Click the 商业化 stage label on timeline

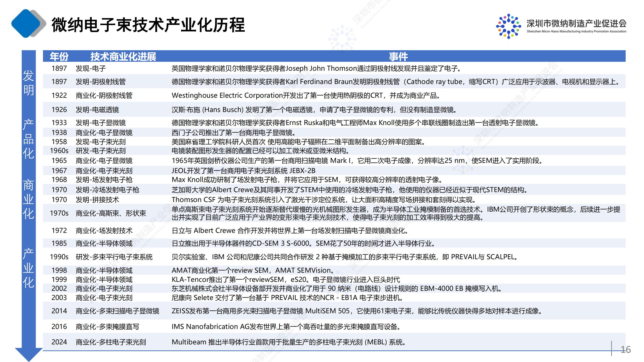click(x=28, y=199)
